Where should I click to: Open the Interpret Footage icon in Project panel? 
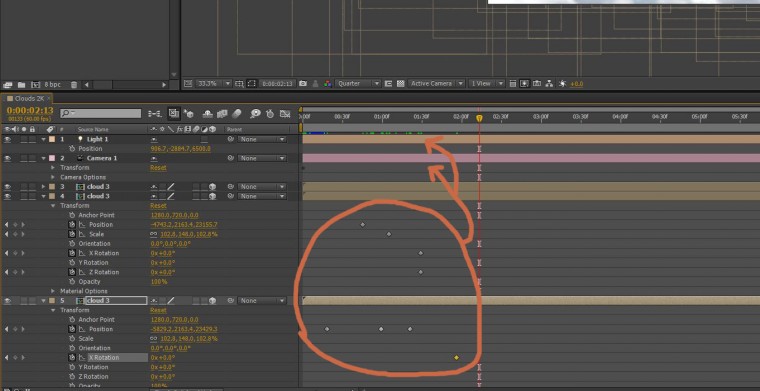click(7, 85)
